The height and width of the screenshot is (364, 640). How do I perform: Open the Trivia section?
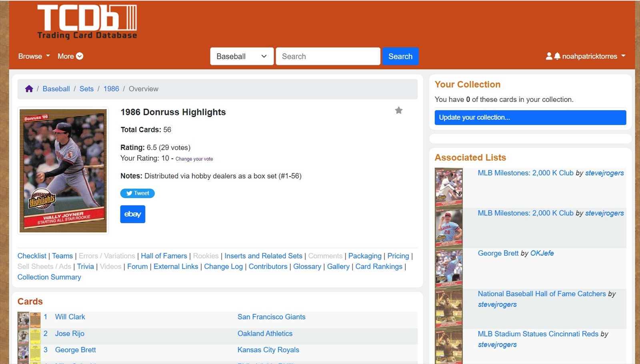coord(86,267)
